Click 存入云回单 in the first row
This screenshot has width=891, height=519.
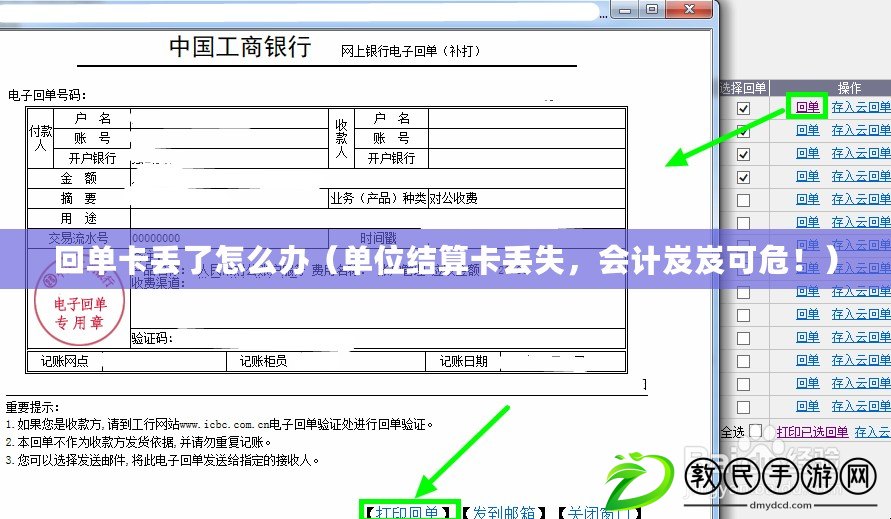(x=861, y=107)
